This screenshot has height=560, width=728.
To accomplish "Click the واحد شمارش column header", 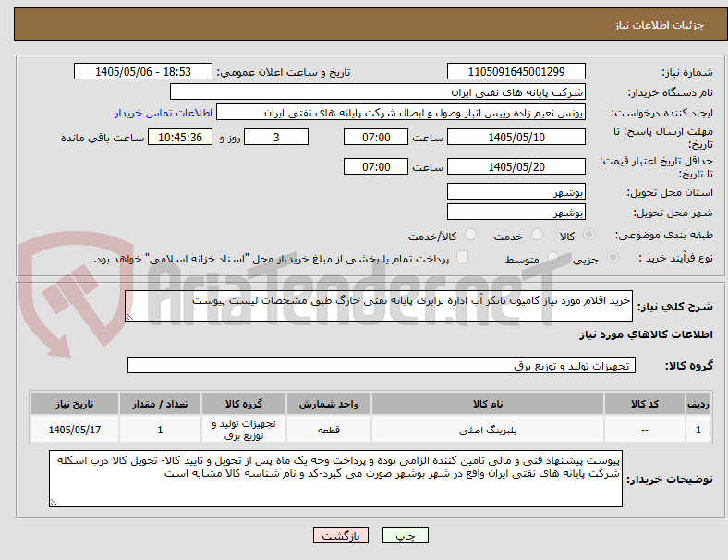I will [x=329, y=404].
